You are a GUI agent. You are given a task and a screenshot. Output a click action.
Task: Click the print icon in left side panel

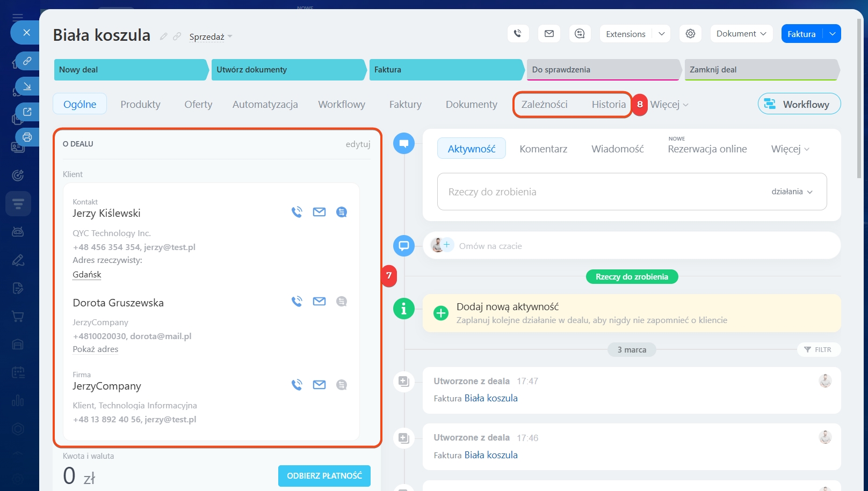point(27,137)
